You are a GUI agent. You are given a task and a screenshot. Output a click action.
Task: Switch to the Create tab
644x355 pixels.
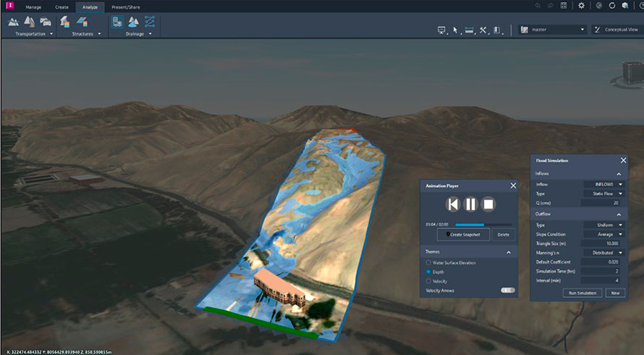click(x=63, y=7)
